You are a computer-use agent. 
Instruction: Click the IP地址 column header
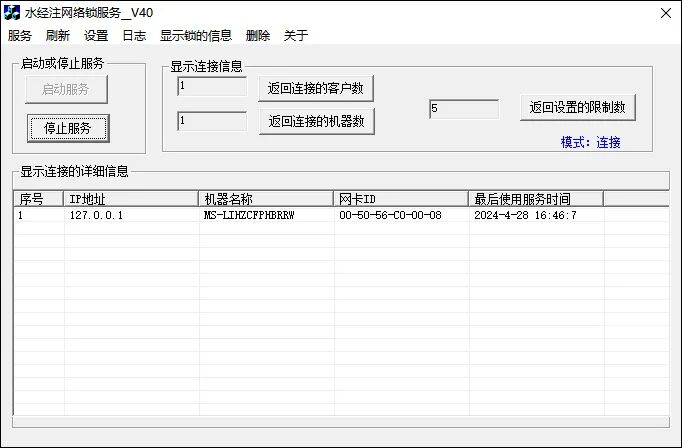tap(131, 199)
